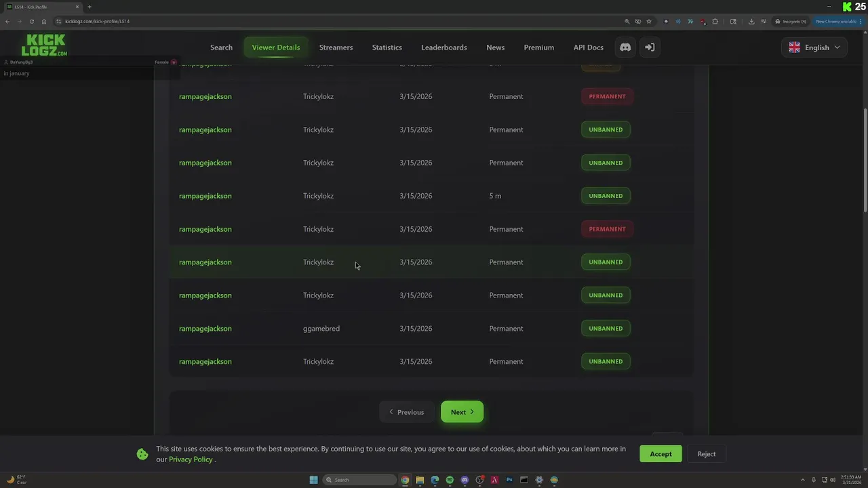Image resolution: width=868 pixels, height=488 pixels.
Task: Click the taskbar clock and date
Action: tap(851, 480)
